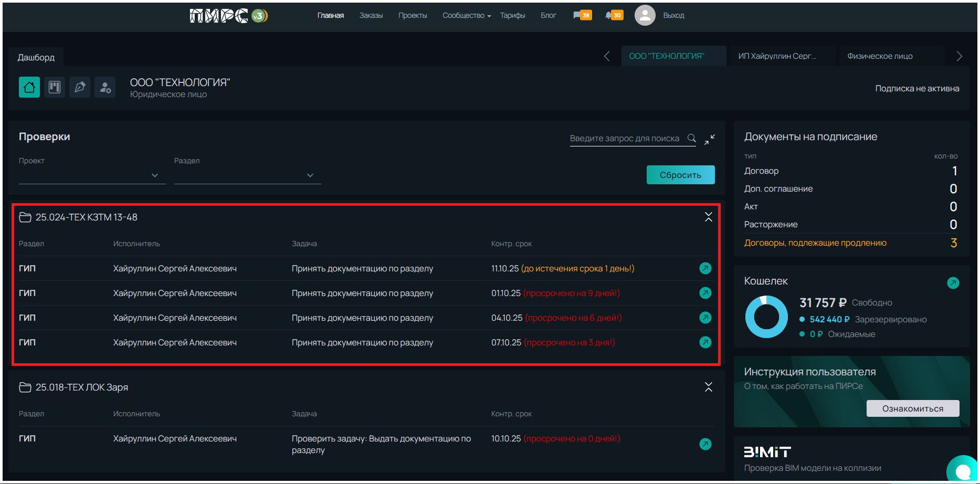Open the Сообщество dropdown menu
The height and width of the screenshot is (484, 980).
(466, 16)
